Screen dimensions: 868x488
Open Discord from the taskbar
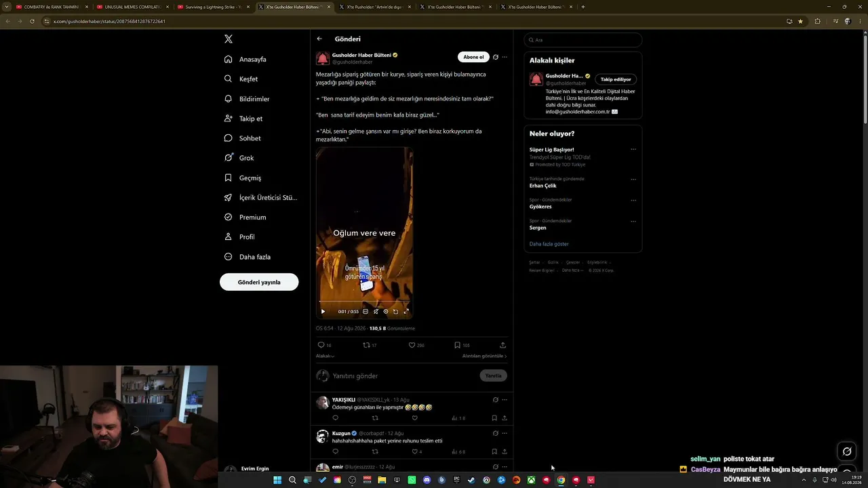tap(427, 480)
